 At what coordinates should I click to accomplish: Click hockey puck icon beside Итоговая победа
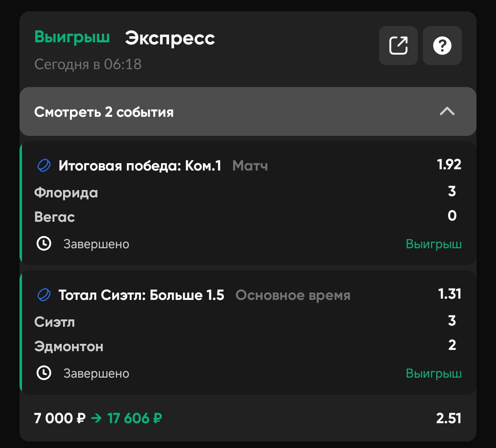pyautogui.click(x=44, y=166)
